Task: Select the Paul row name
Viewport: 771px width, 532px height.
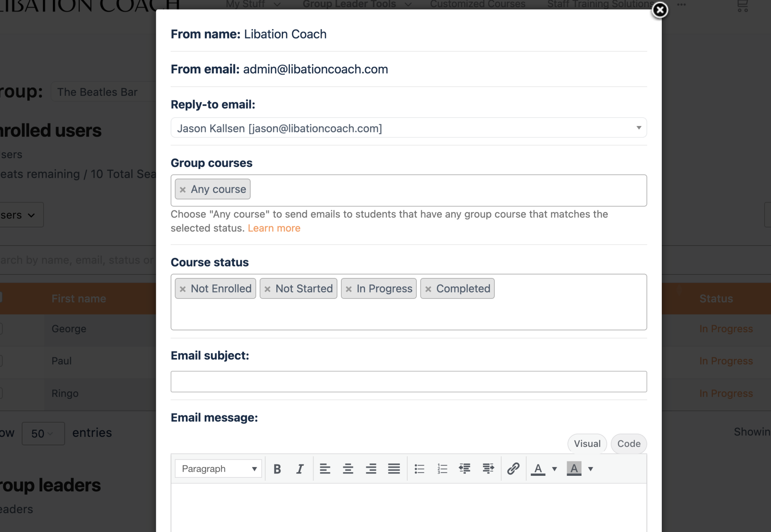Action: pos(61,361)
